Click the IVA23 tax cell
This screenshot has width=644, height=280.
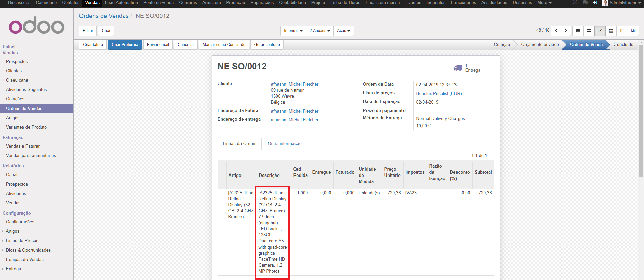(x=411, y=193)
